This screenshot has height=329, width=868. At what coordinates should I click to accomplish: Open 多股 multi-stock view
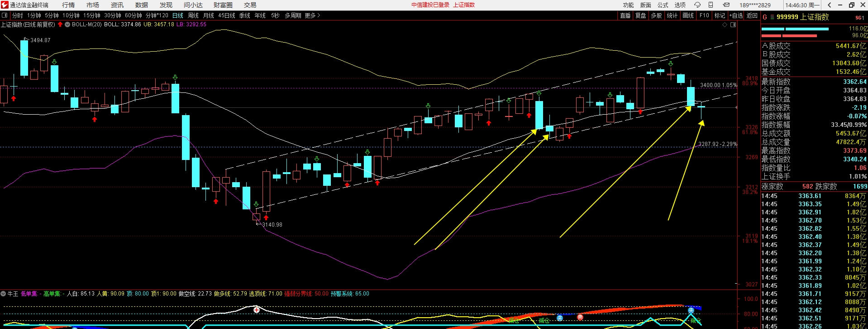656,15
